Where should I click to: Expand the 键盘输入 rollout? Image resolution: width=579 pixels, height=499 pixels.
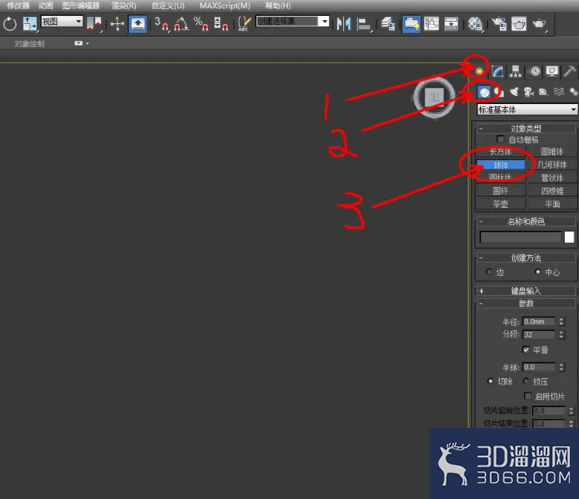coord(526,291)
